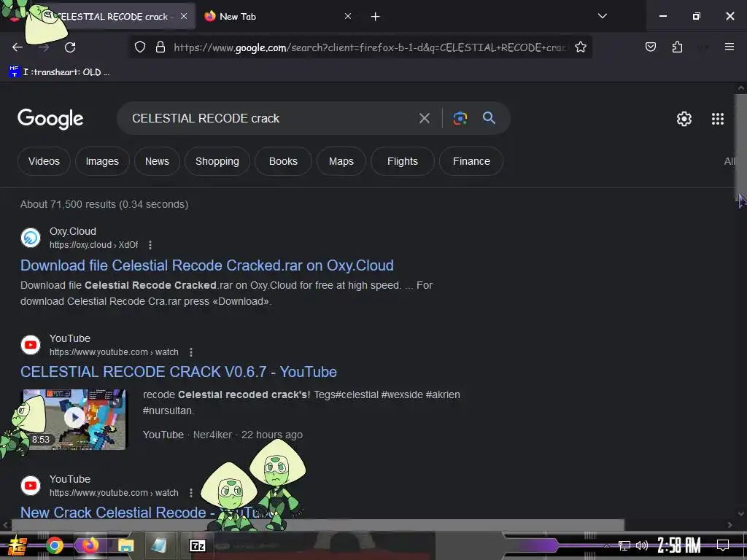747x560 pixels.
Task: Filter results by Maps
Action: [341, 161]
